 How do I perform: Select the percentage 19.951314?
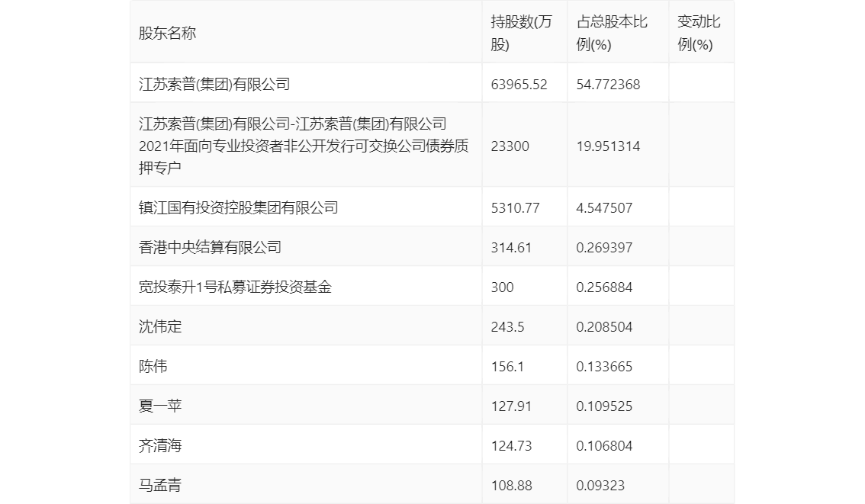point(608,146)
